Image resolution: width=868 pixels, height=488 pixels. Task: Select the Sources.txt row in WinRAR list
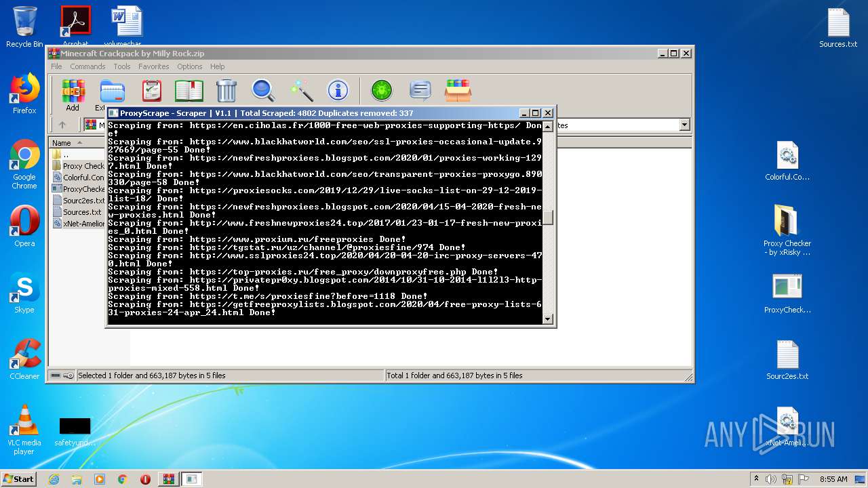(78, 212)
